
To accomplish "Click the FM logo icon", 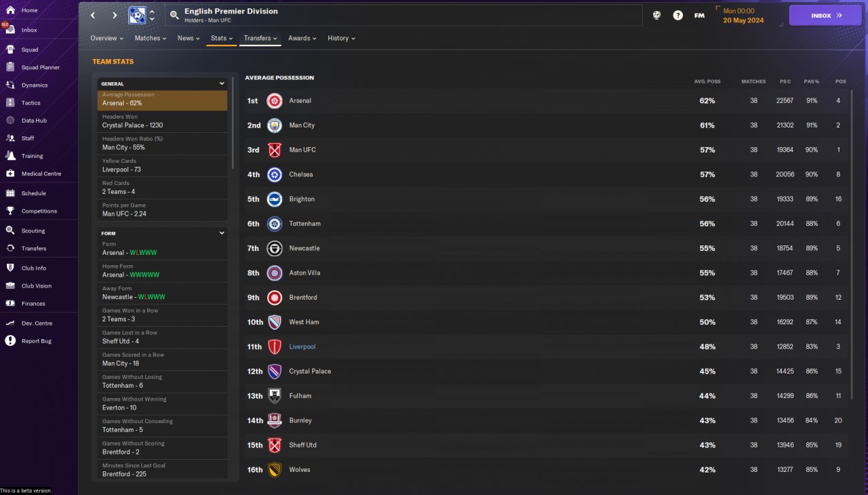I will 699,15.
